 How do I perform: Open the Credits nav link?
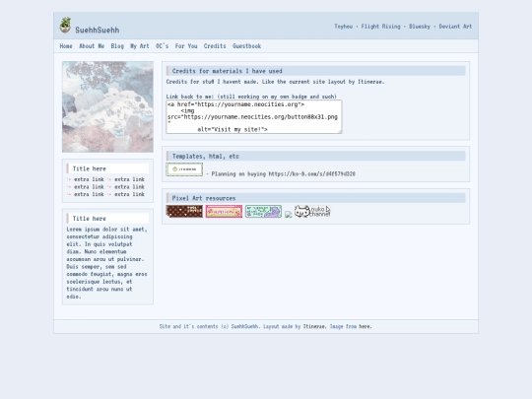pos(215,45)
